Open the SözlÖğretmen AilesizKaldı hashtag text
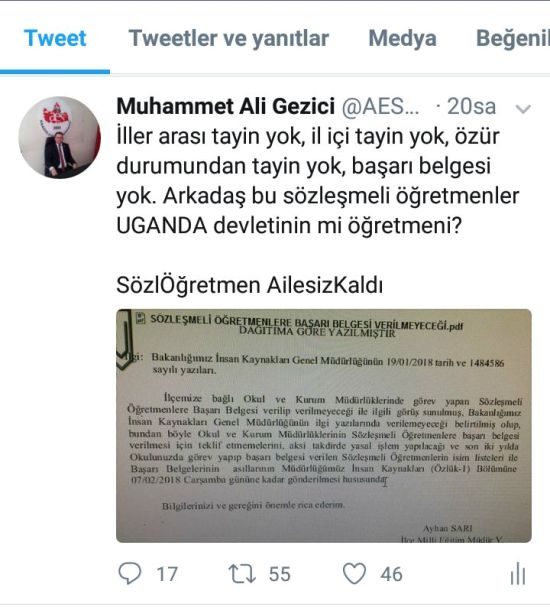The height and width of the screenshot is (607, 550). click(250, 285)
